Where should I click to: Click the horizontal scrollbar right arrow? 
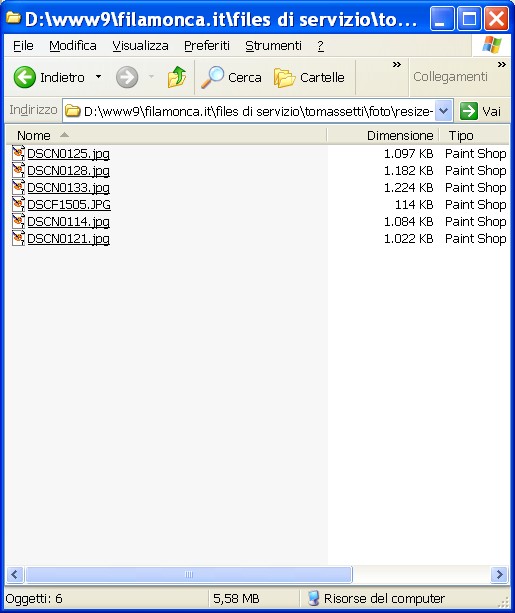click(x=499, y=574)
